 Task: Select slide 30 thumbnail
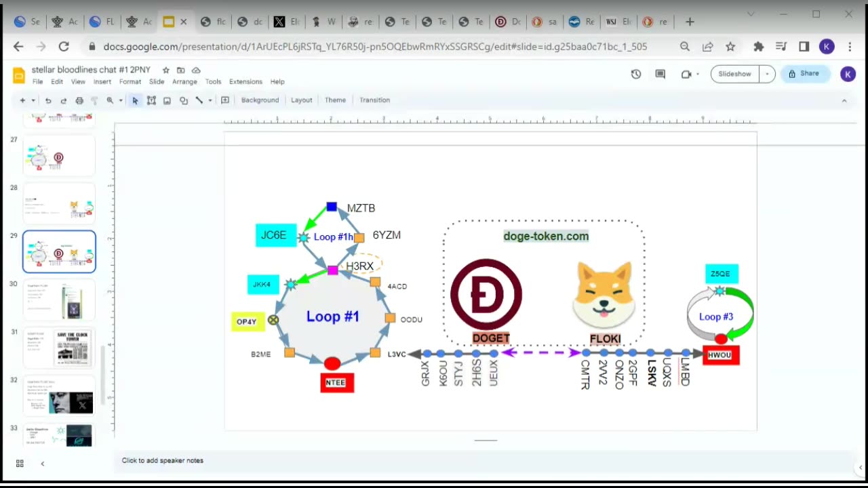[59, 300]
